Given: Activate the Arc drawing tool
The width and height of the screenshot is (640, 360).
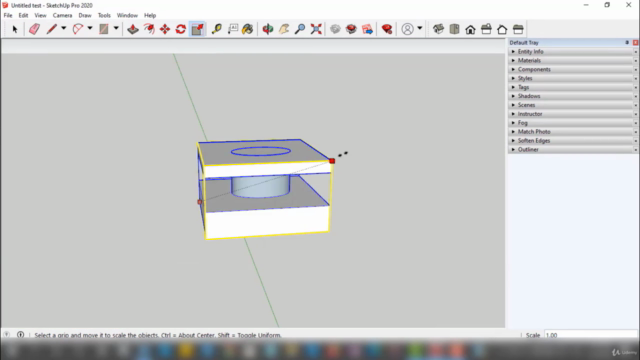Looking at the screenshot, I should [78, 29].
